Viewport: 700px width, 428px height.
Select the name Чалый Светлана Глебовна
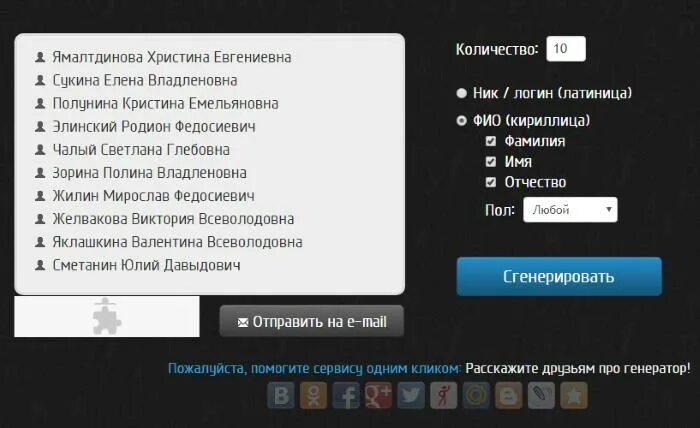point(141,150)
